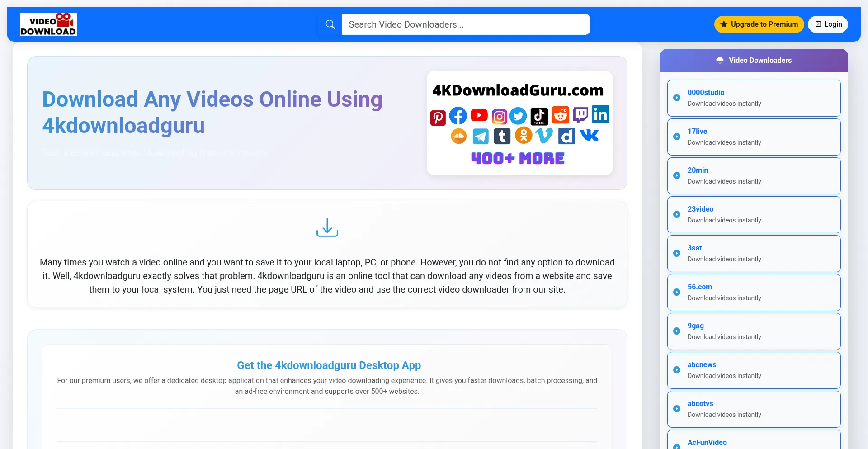Click the Vimeo icon in the banner
Image resolution: width=868 pixels, height=449 pixels.
tap(544, 135)
